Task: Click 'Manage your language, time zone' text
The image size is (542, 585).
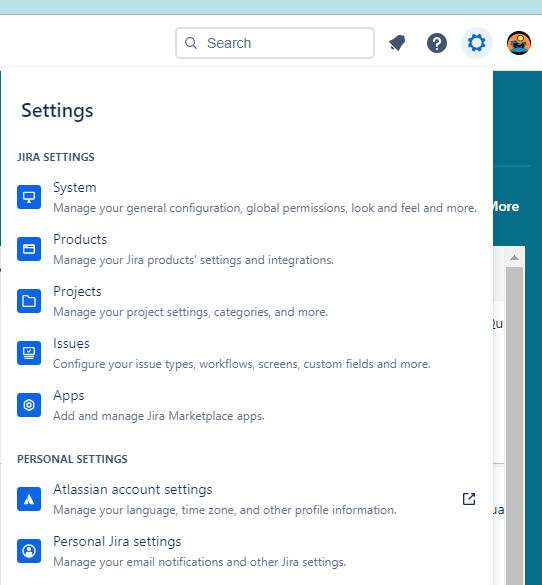Action: click(225, 510)
